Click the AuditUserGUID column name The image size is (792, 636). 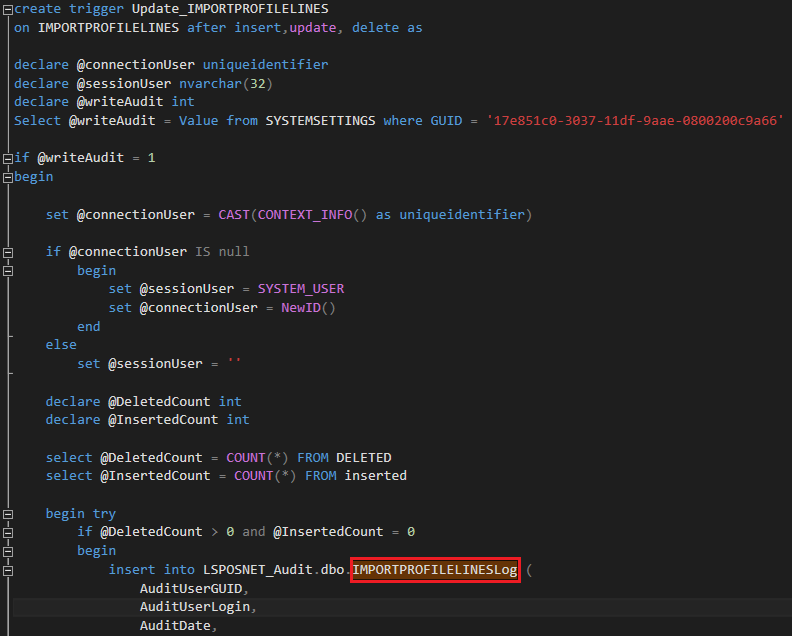[x=191, y=589]
